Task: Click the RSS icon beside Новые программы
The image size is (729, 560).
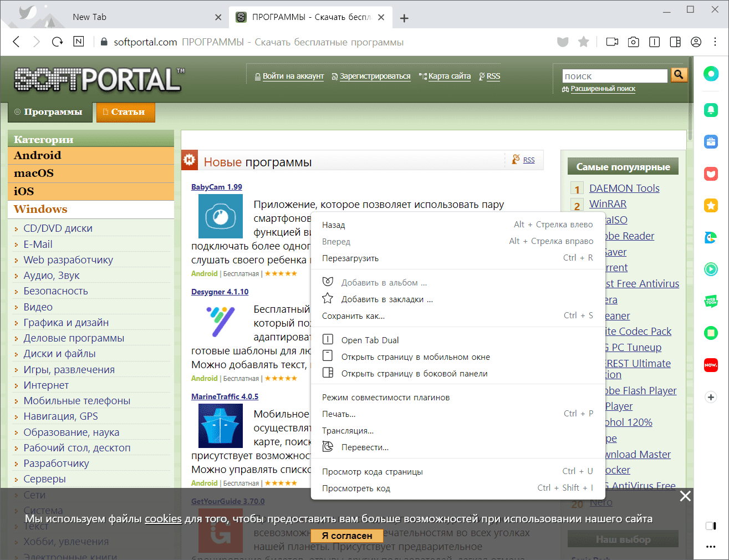Action: 517,159
